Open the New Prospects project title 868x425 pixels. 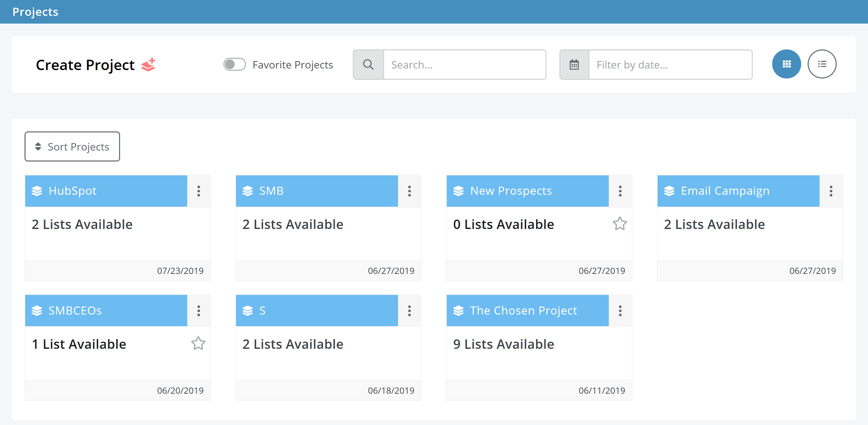[510, 191]
